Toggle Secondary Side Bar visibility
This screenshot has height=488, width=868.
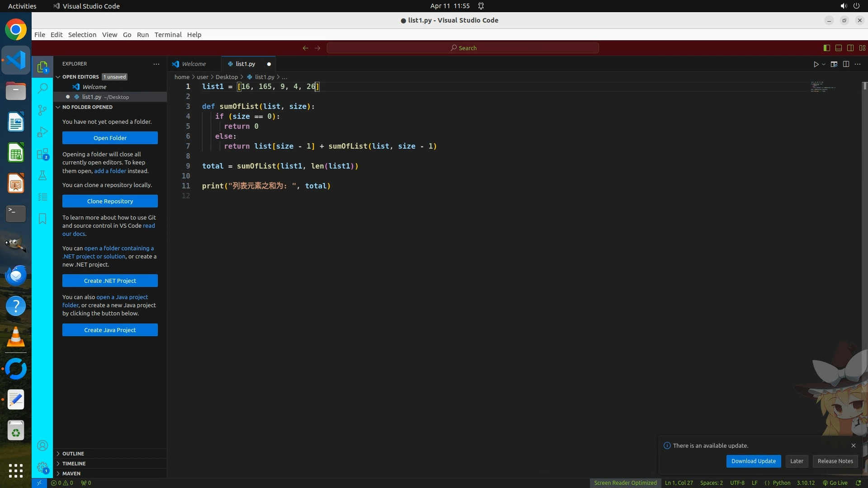pos(850,48)
